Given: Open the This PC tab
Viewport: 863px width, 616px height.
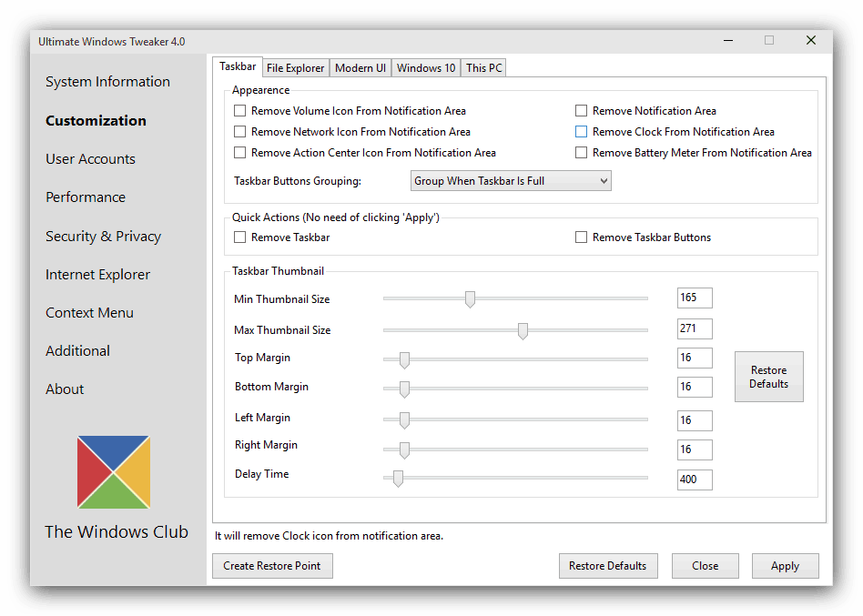Looking at the screenshot, I should [x=483, y=68].
